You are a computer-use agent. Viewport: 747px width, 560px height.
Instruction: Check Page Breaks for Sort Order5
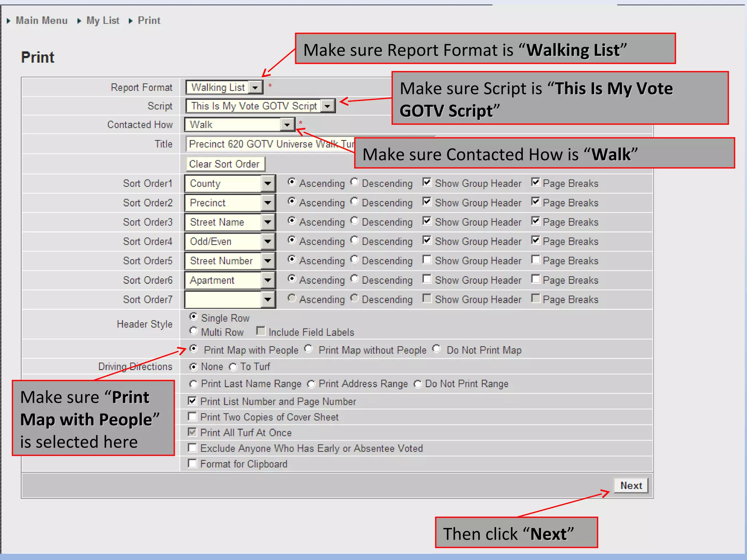point(535,259)
